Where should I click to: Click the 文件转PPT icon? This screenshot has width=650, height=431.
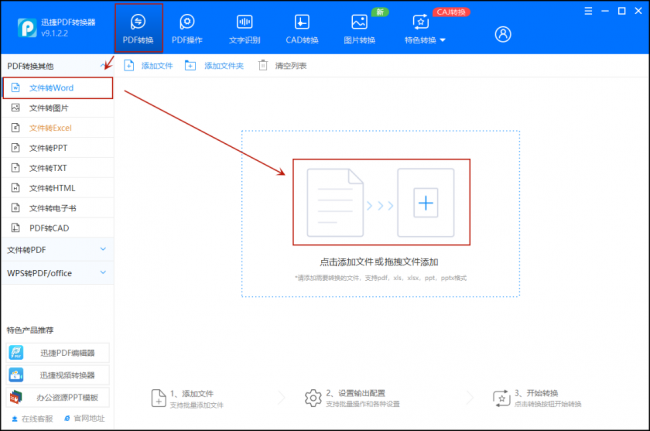point(15,148)
